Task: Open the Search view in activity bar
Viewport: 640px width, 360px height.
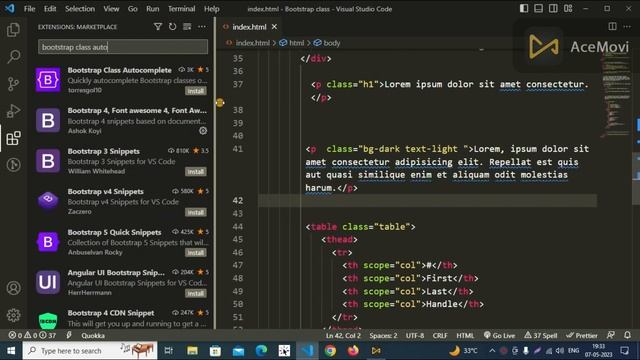Action: [x=13, y=57]
